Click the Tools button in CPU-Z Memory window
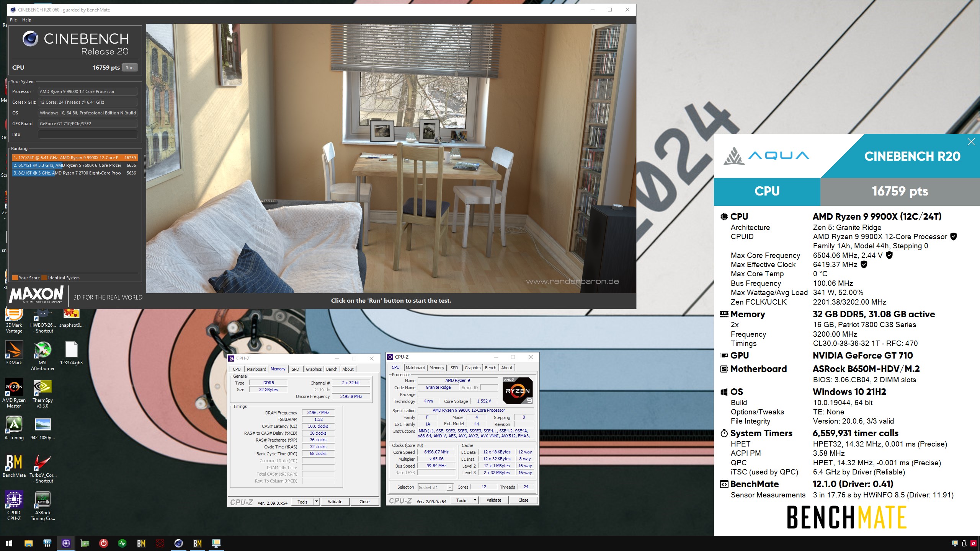Image resolution: width=980 pixels, height=551 pixels. (x=302, y=502)
